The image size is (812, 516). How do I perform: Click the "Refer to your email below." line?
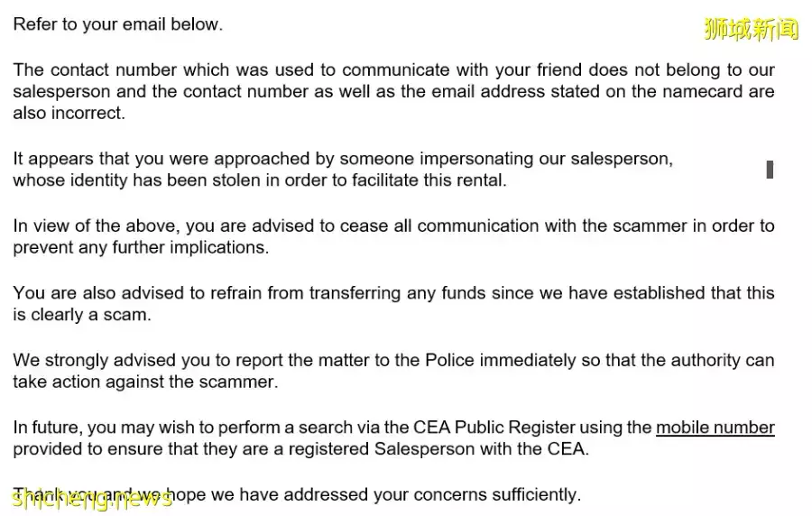click(117, 25)
